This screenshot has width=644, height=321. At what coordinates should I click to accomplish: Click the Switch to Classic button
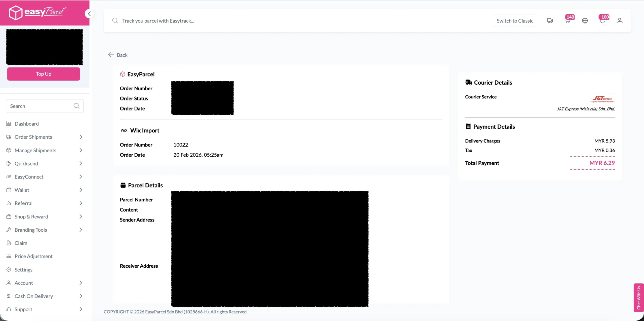[x=515, y=21]
